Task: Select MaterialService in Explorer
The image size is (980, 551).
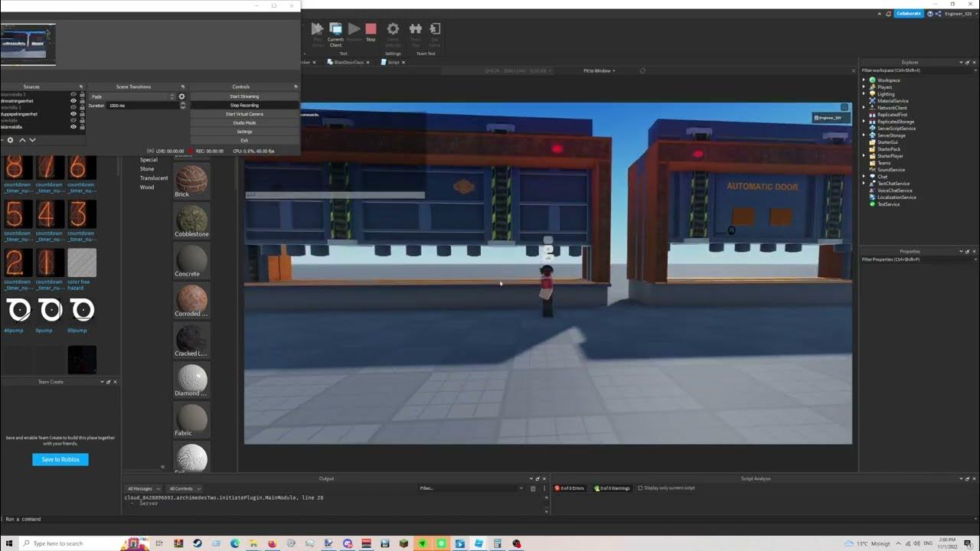Action: click(x=893, y=101)
